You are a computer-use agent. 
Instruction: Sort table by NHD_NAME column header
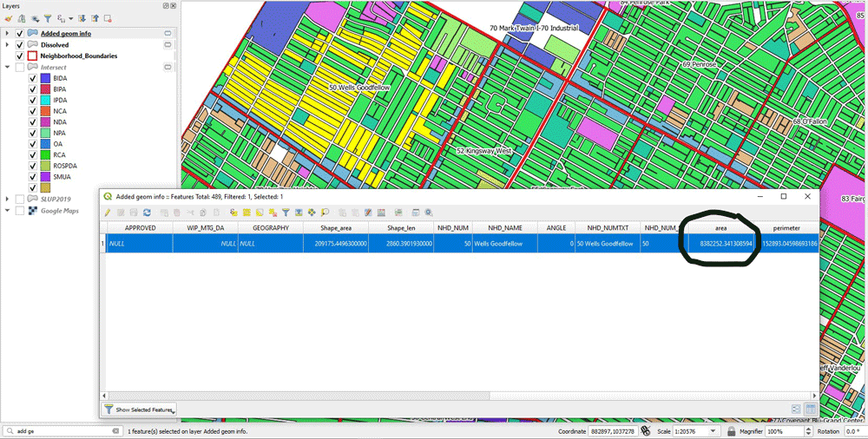505,227
